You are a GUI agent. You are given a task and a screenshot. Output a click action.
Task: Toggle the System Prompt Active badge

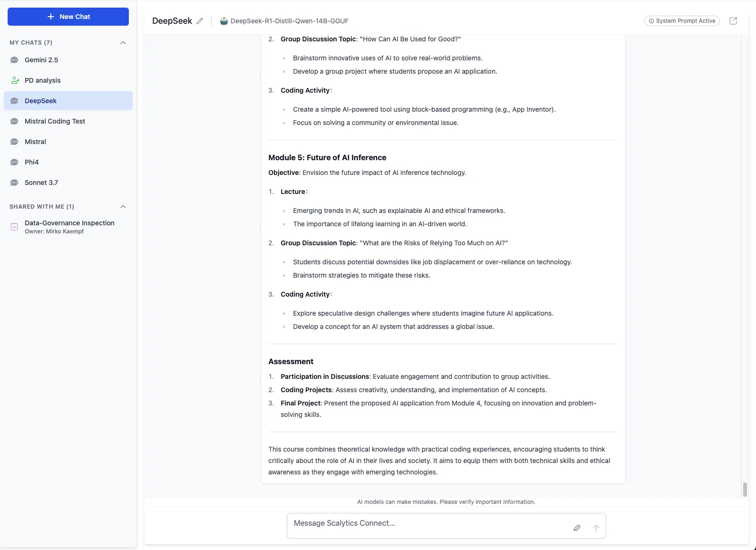pos(681,21)
